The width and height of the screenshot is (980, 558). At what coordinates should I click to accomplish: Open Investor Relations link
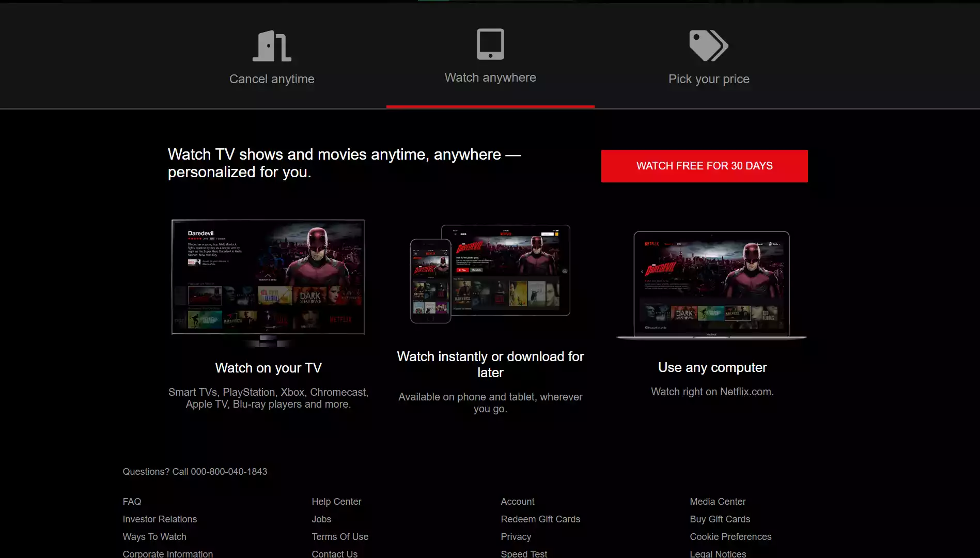pos(160,519)
